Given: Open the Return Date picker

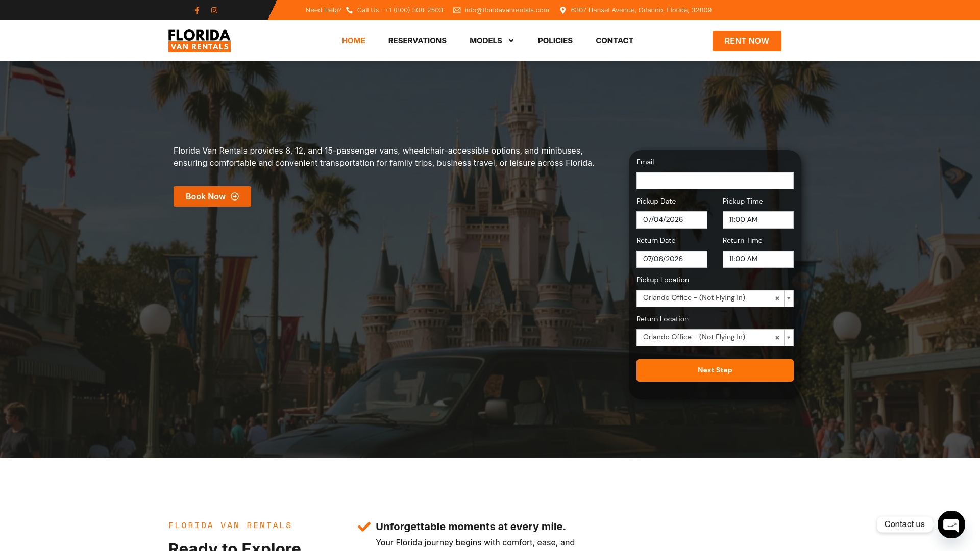Looking at the screenshot, I should coord(672,259).
